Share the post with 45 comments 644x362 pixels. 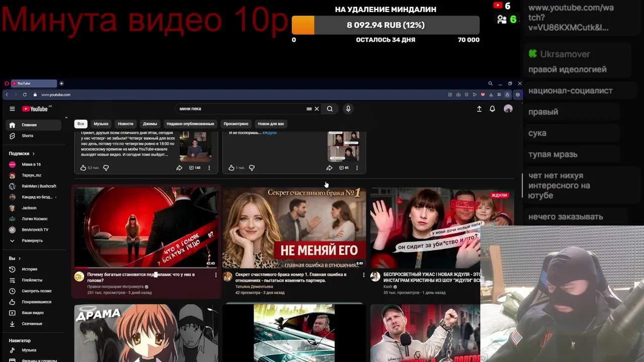click(x=329, y=168)
